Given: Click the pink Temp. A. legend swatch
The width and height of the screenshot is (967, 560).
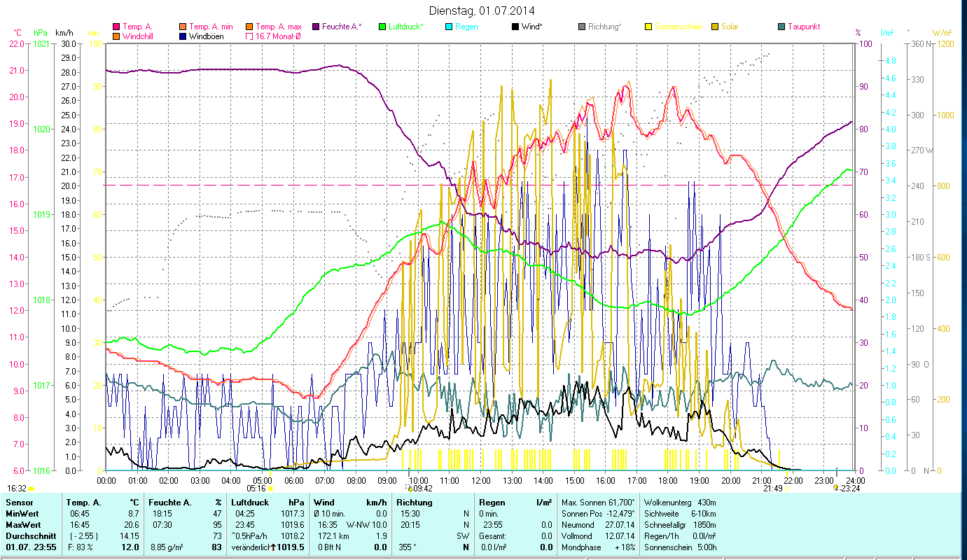Looking at the screenshot, I should point(116,27).
